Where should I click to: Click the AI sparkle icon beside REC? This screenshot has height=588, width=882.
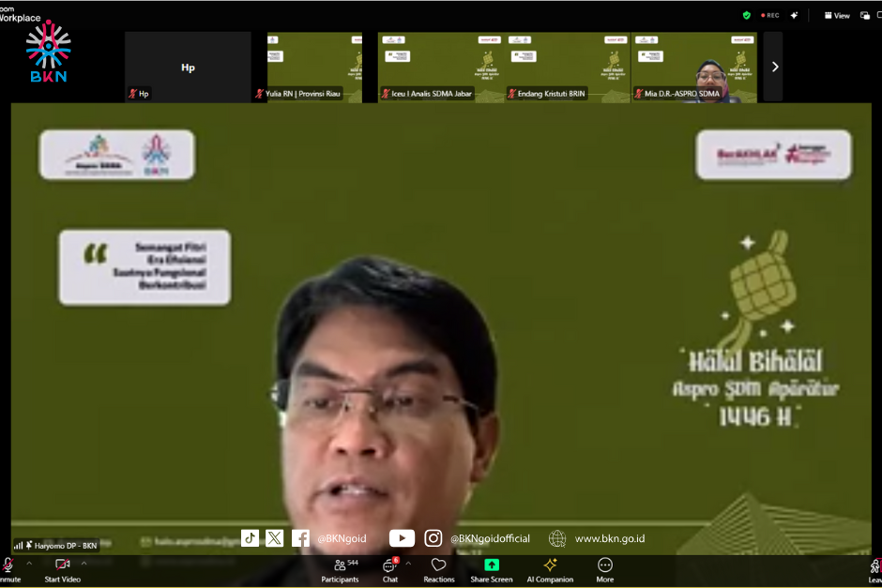point(794,15)
